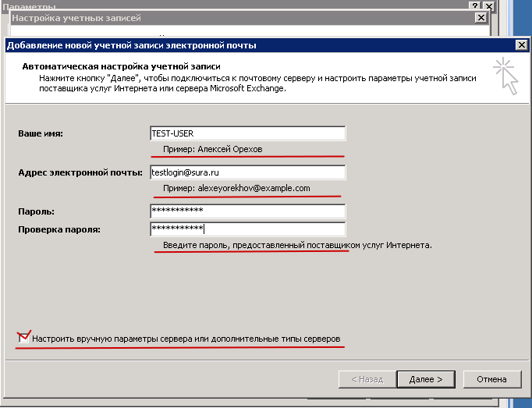Close the add new email account dialog

coord(521,45)
